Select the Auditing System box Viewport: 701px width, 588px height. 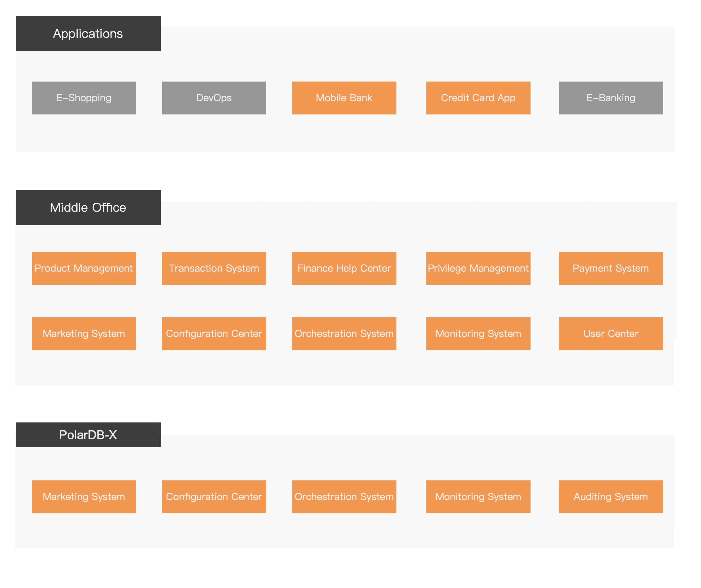(611, 497)
